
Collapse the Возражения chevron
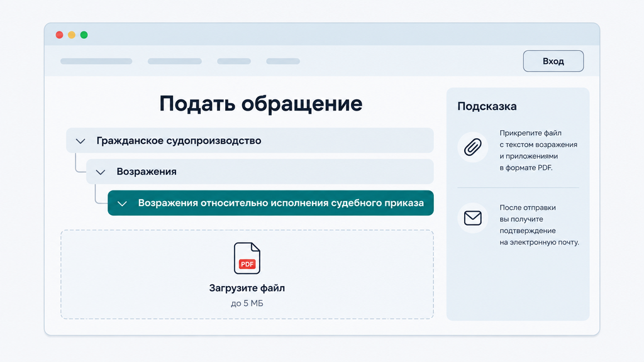click(x=101, y=172)
